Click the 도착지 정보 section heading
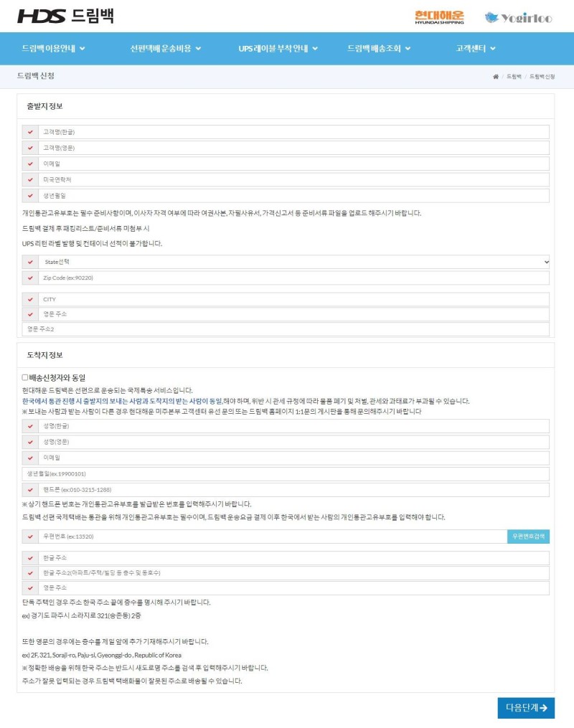 click(44, 355)
